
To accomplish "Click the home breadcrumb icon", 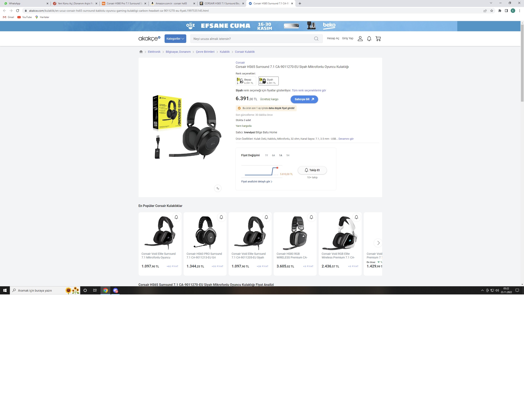I will [x=141, y=52].
